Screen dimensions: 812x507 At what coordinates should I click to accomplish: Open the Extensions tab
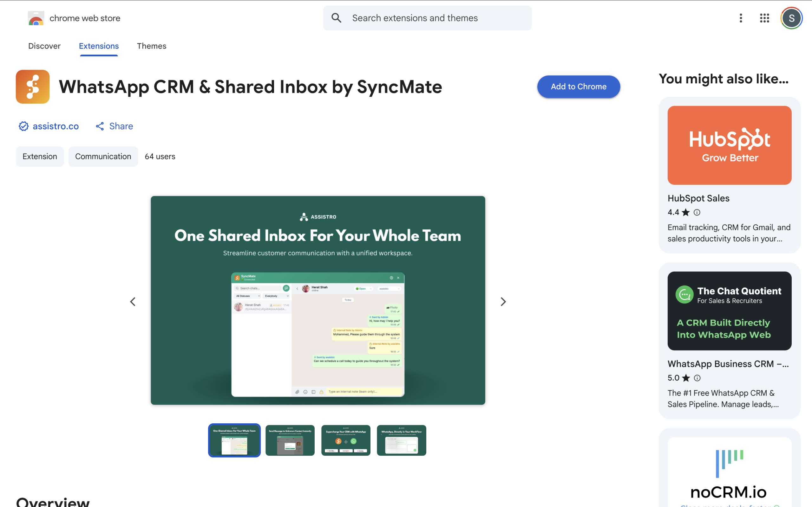99,46
